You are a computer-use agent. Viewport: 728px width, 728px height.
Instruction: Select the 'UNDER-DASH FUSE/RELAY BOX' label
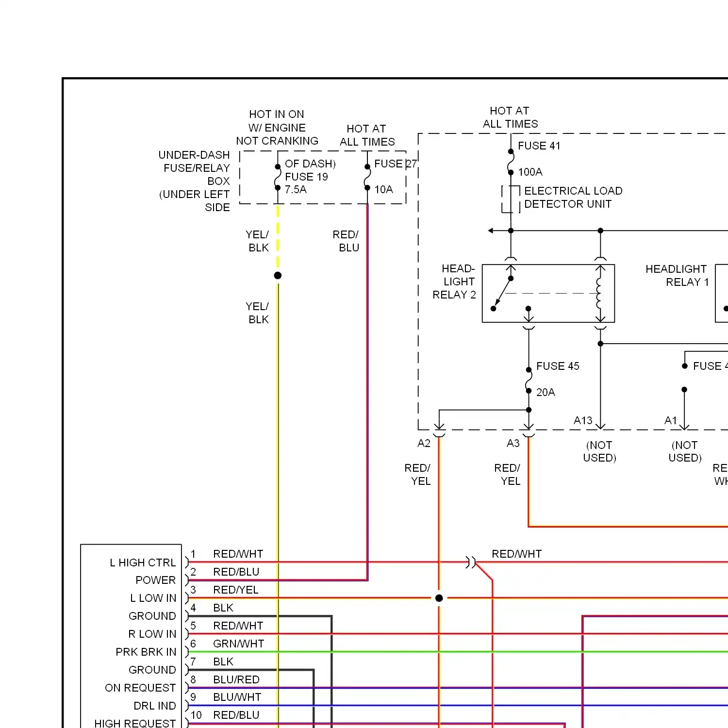[x=195, y=181]
